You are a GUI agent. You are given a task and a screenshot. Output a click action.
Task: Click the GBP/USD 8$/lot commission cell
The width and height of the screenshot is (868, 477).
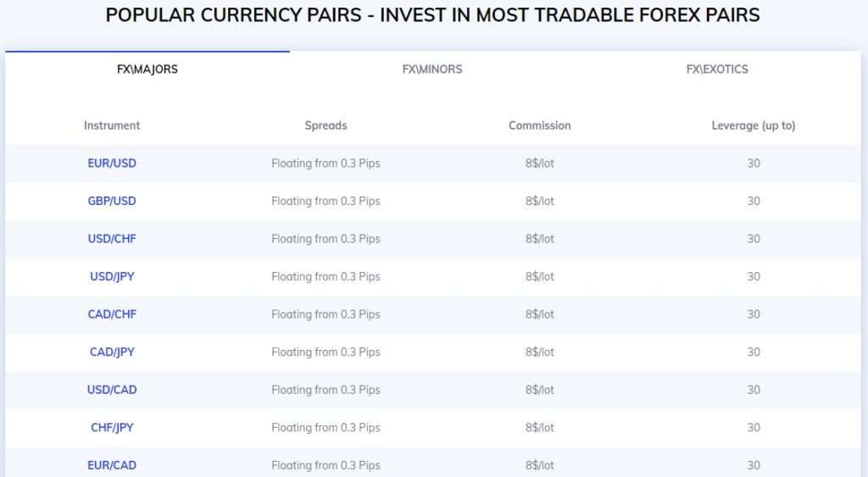point(540,201)
